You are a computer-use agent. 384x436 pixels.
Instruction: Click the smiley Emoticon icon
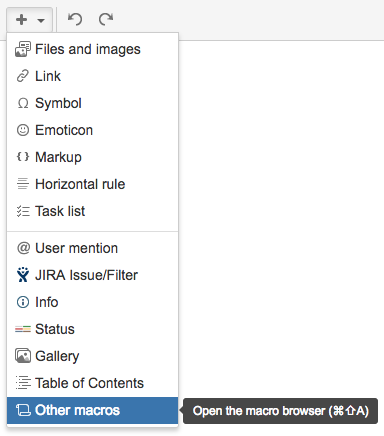coord(23,130)
